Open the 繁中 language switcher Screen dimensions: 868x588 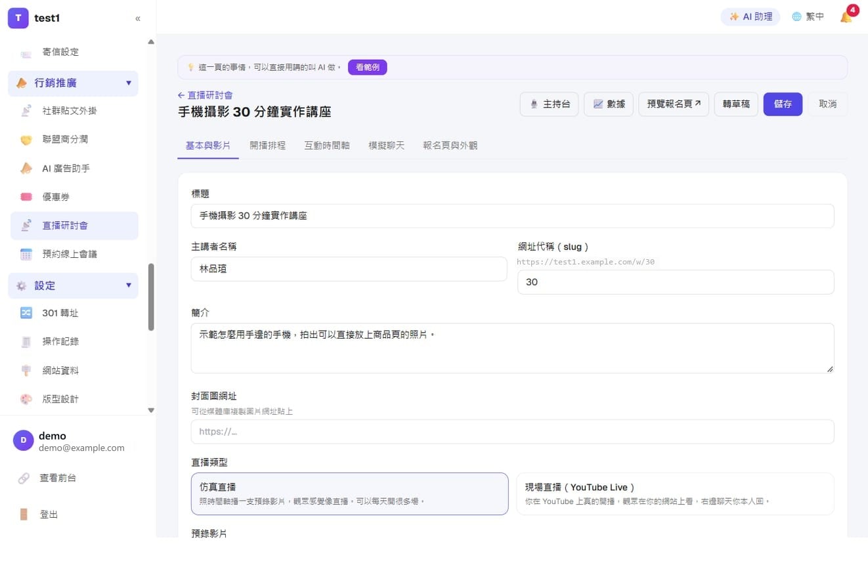click(x=808, y=17)
